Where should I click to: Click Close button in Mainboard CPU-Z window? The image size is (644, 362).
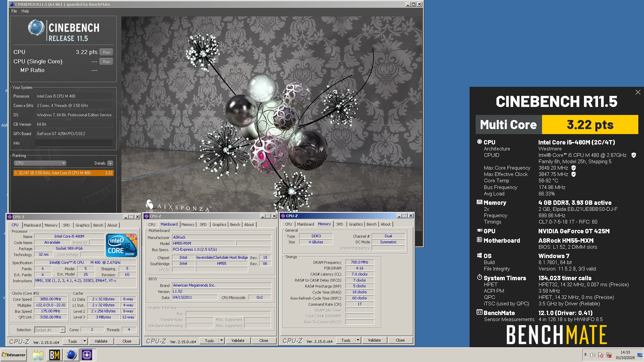[x=264, y=341]
